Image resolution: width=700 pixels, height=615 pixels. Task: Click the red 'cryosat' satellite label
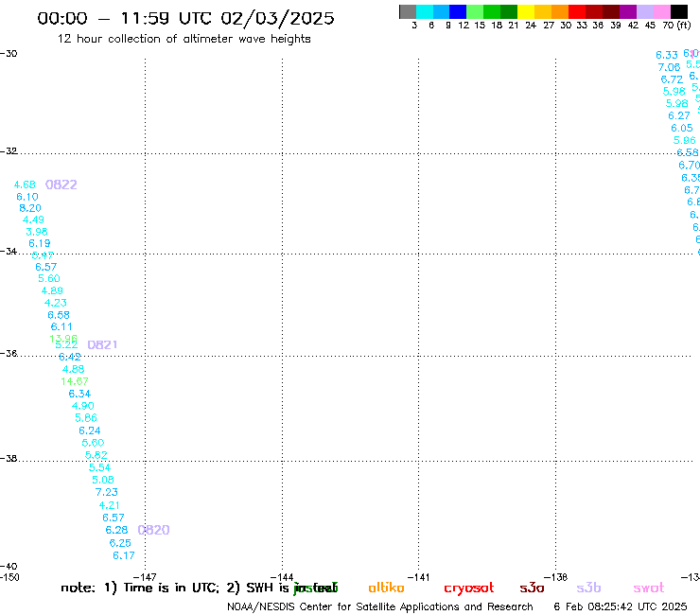469,589
